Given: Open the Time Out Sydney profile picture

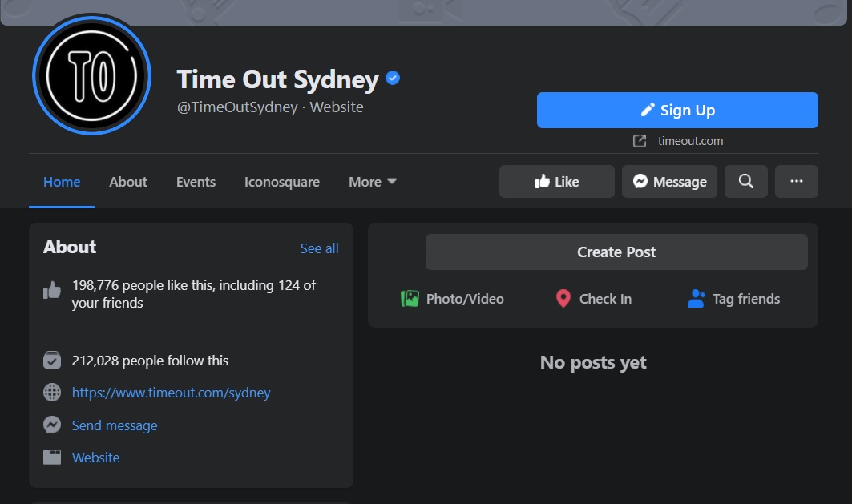Looking at the screenshot, I should click(92, 75).
